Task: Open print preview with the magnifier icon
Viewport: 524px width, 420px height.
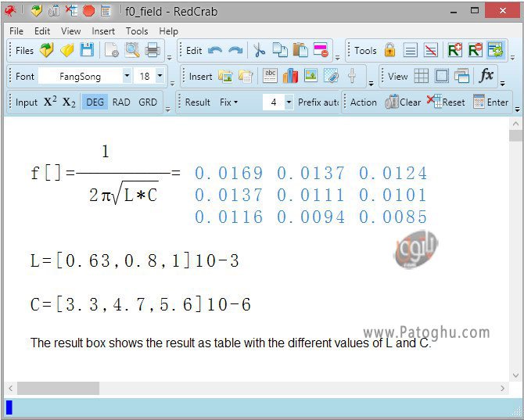Action: click(x=132, y=51)
